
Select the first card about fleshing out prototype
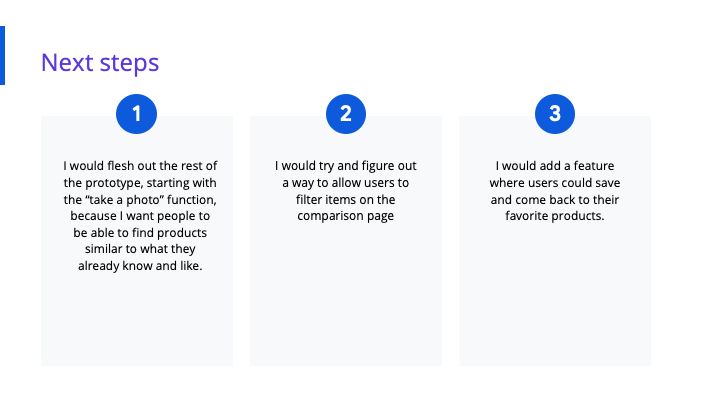point(137,241)
